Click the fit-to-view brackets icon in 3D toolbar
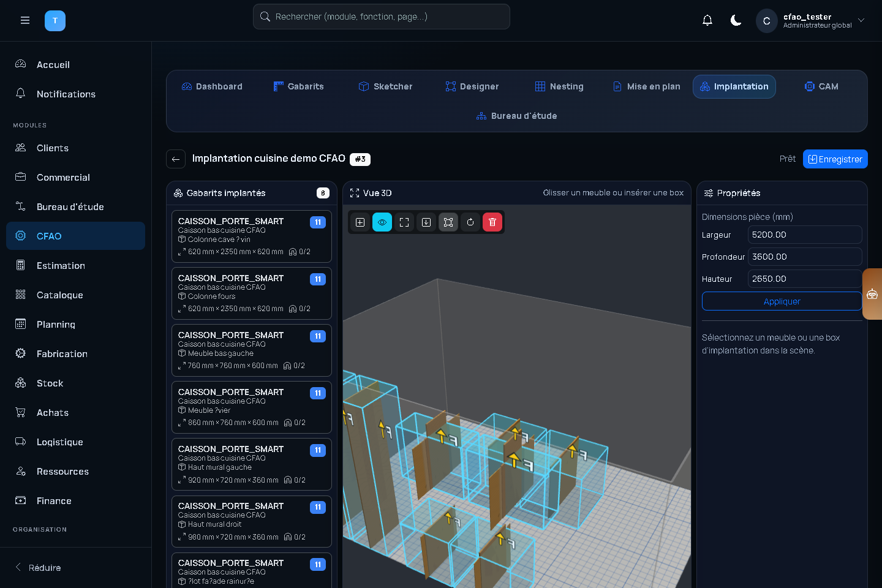The width and height of the screenshot is (882, 588). click(x=404, y=222)
